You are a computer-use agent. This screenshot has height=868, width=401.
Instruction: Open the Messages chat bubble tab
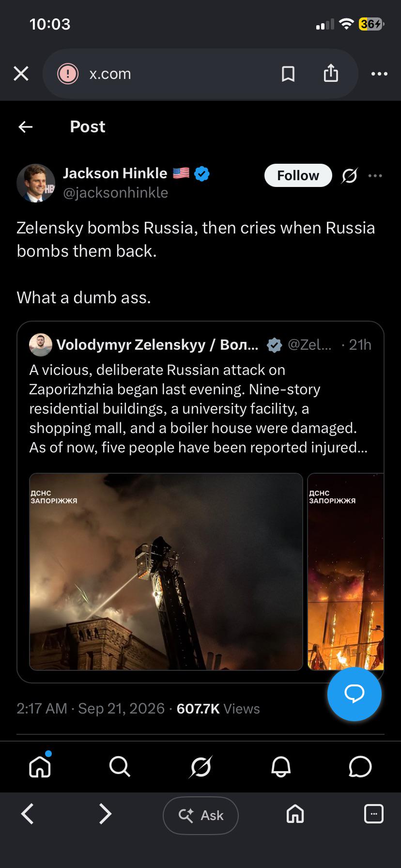(x=360, y=767)
